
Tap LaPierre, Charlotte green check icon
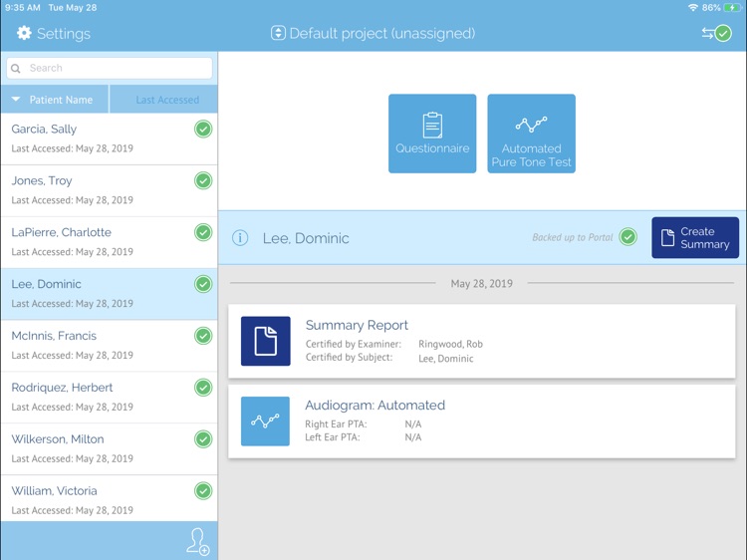(203, 232)
